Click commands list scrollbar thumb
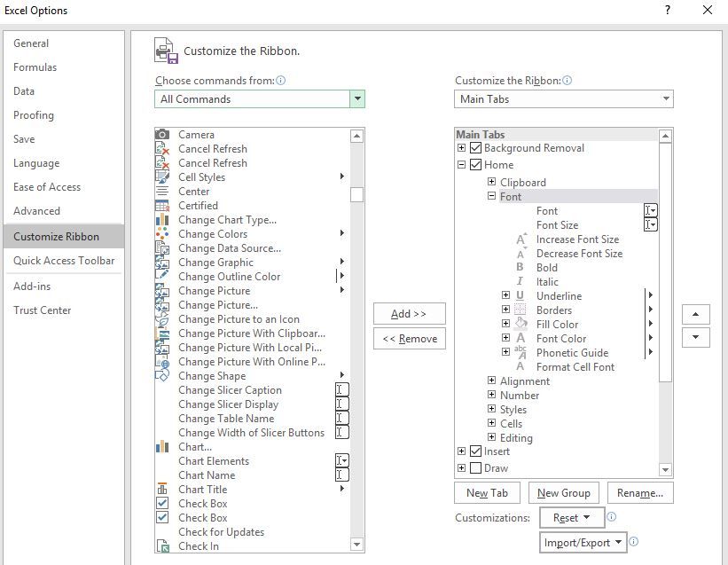Screen dimensions: 728x565 pyautogui.click(x=356, y=194)
